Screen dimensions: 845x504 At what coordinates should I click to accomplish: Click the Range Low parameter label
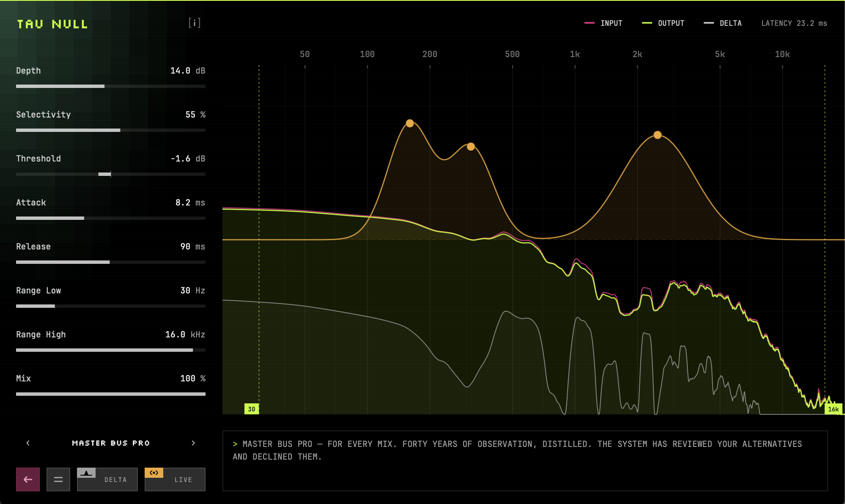pos(38,290)
